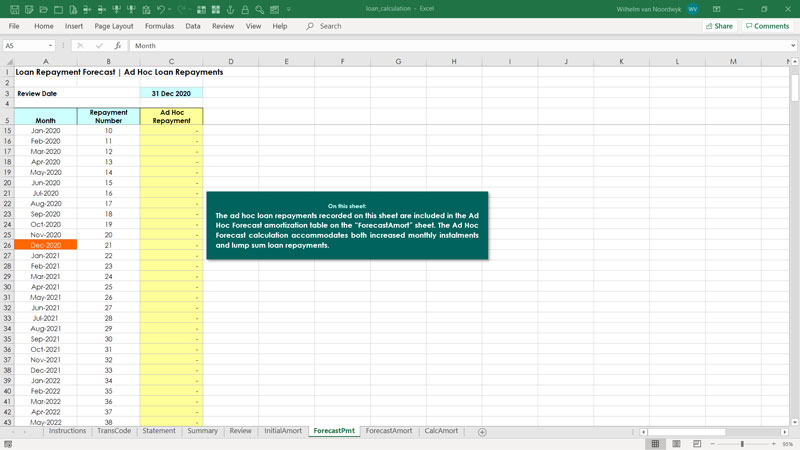Screen dimensions: 800x450
Task: Expand the formula bar
Action: click(793, 45)
